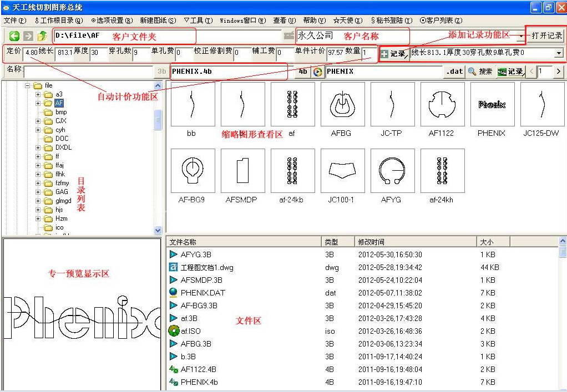This screenshot has height=392, width=567.
Task: Open the customer name dropdown arrow
Action: pyautogui.click(x=521, y=36)
